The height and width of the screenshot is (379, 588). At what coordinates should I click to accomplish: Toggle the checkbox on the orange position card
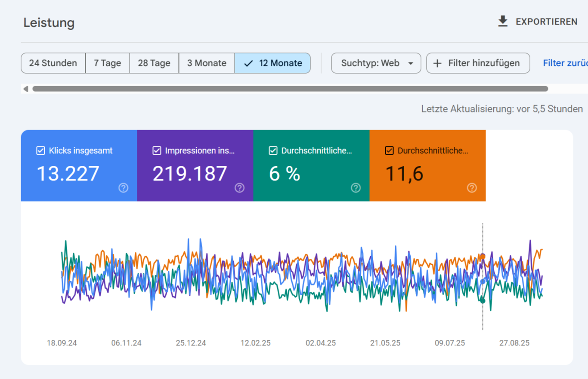pos(389,151)
